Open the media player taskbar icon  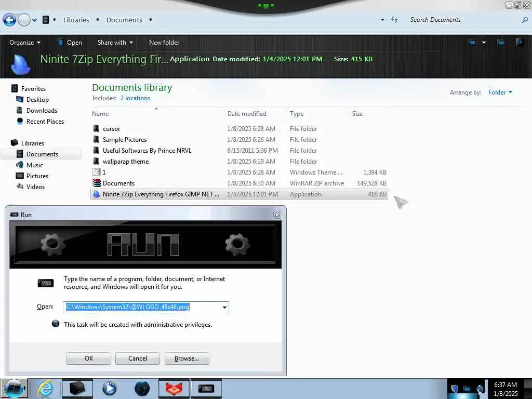[x=109, y=389]
